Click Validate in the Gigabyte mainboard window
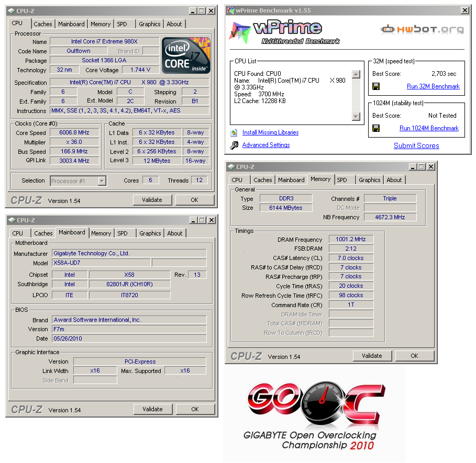The height and width of the screenshot is (463, 476). pos(153,409)
